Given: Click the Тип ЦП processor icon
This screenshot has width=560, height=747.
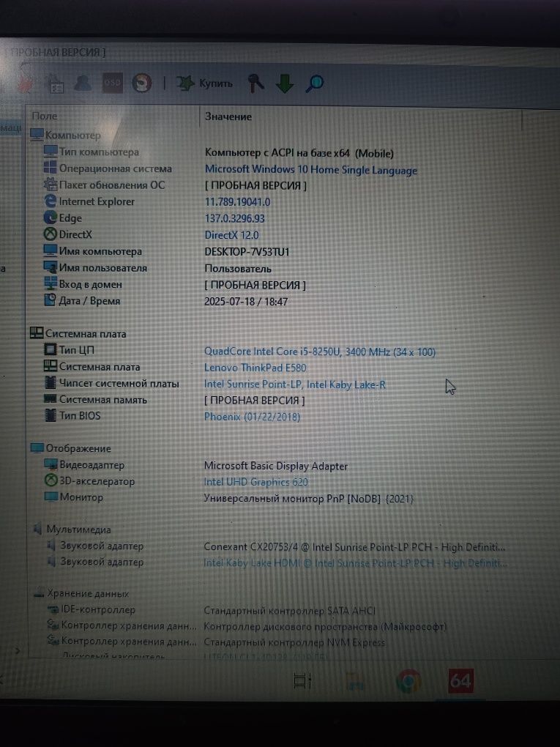Looking at the screenshot, I should (50, 349).
